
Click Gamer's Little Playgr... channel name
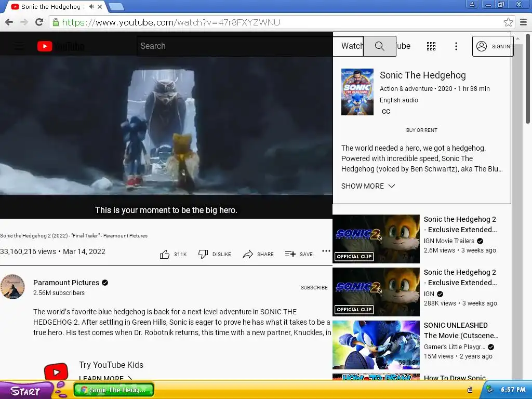click(x=454, y=347)
